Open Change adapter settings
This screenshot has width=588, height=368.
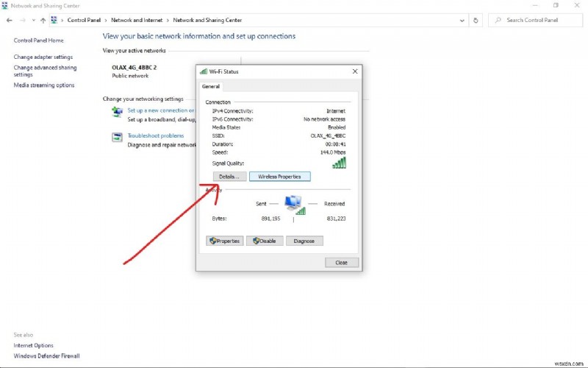pyautogui.click(x=43, y=57)
